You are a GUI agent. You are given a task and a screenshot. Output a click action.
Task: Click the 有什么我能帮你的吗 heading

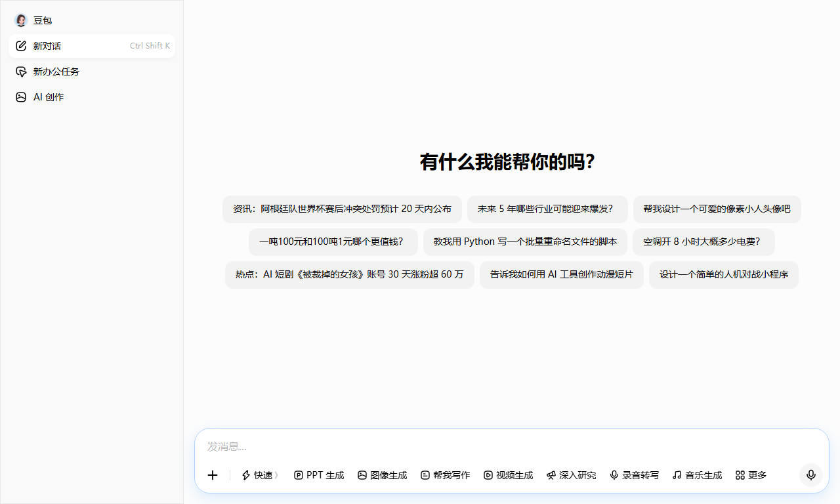[x=507, y=162]
